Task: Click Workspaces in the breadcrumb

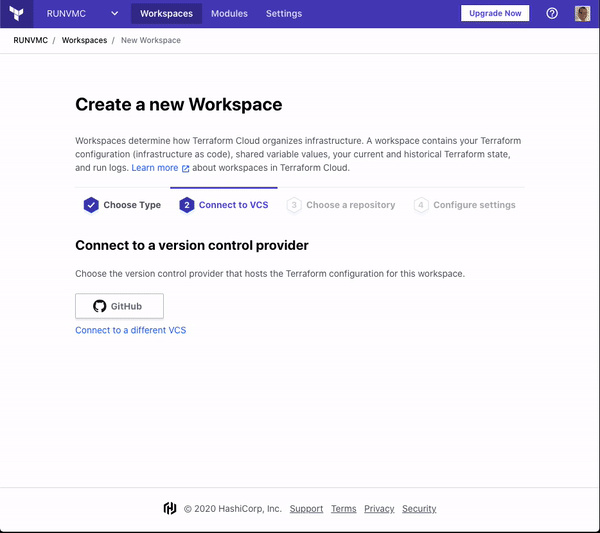Action: coord(84,41)
